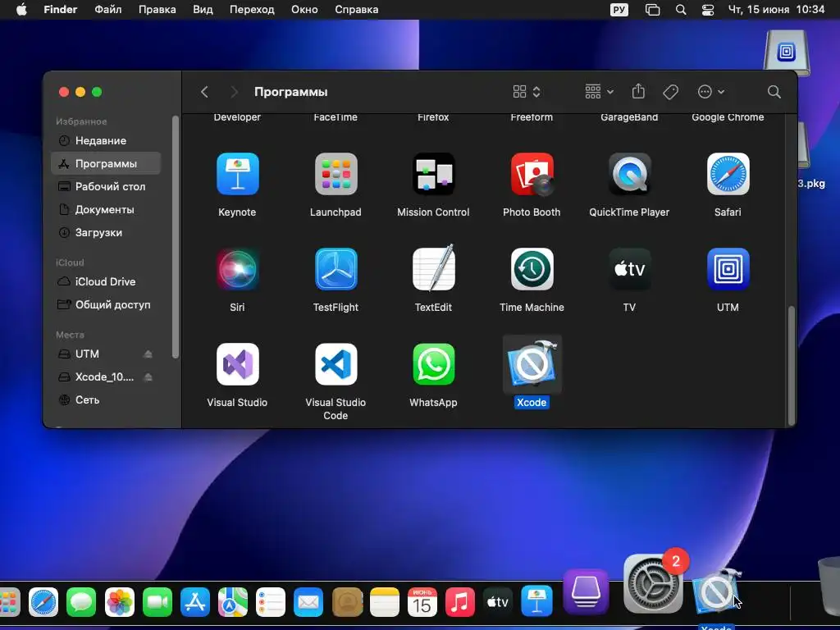Open the Файл menu
The image size is (840, 630).
(108, 10)
